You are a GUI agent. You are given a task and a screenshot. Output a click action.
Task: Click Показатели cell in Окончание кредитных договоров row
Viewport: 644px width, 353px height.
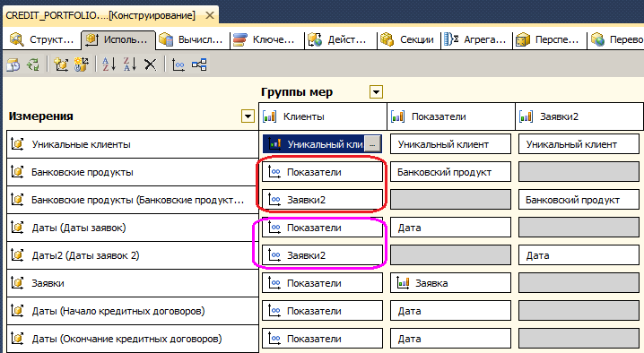[322, 339]
